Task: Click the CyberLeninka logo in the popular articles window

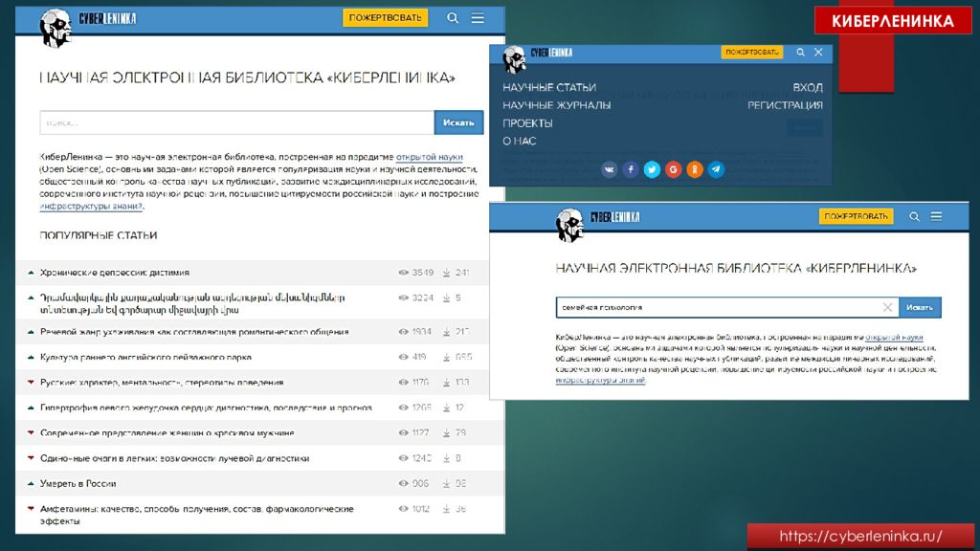Action: pos(87,26)
